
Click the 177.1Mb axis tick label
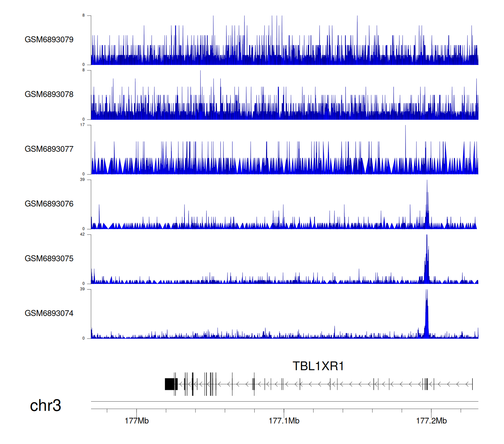coord(284,421)
